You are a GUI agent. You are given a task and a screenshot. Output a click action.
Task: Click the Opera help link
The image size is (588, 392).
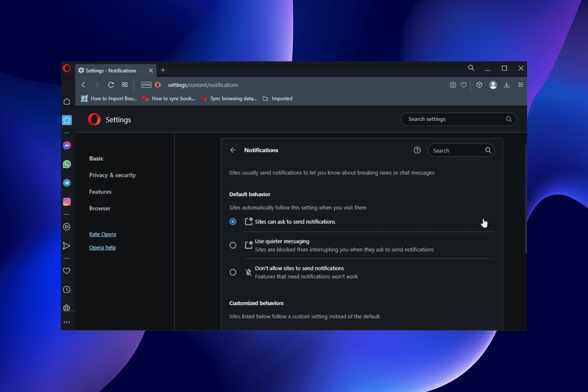[102, 247]
